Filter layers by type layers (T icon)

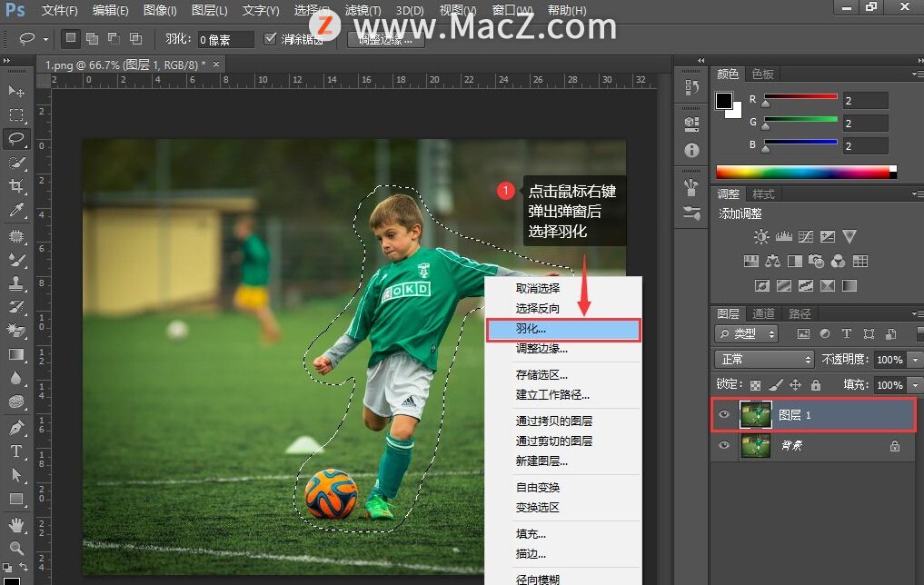846,333
